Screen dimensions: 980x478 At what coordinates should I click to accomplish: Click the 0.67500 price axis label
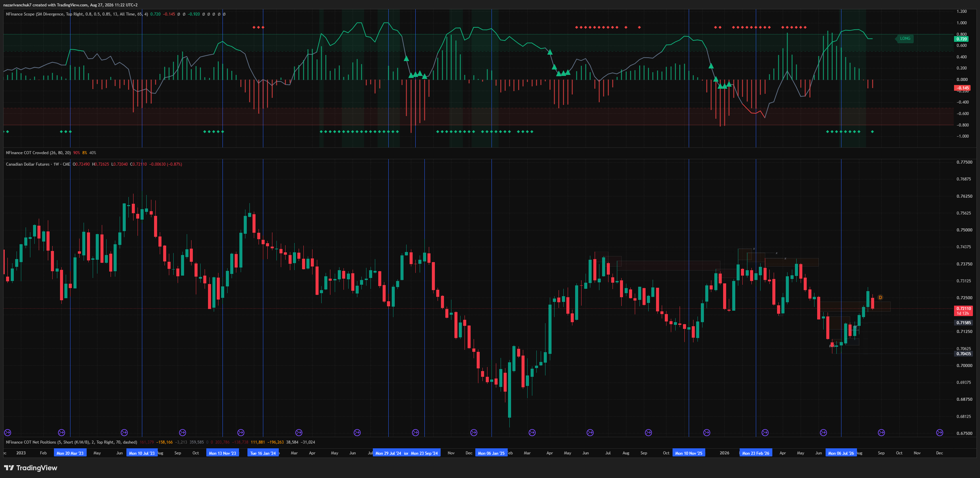point(964,433)
